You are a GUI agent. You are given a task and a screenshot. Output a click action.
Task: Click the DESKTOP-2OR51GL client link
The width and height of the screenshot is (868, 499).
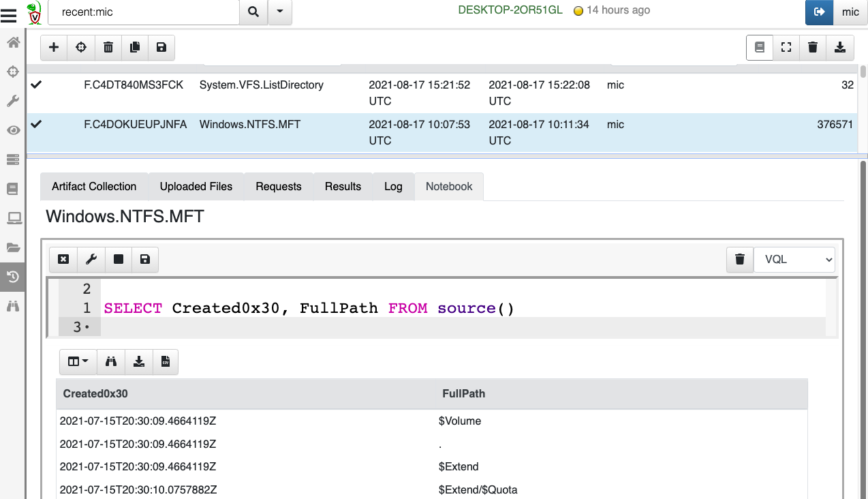[510, 10]
